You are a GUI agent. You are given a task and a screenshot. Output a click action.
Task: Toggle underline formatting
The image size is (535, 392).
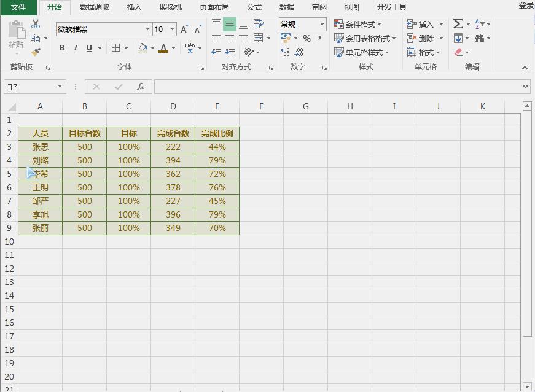pyautogui.click(x=88, y=47)
